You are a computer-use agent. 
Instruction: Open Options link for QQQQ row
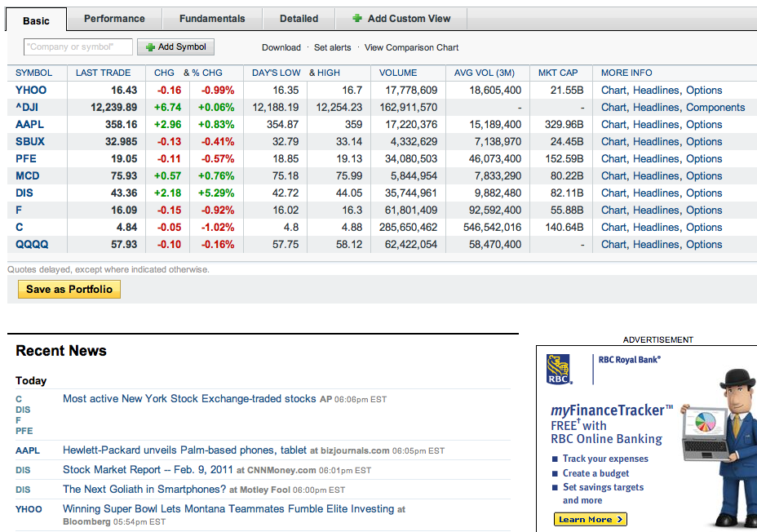[704, 244]
